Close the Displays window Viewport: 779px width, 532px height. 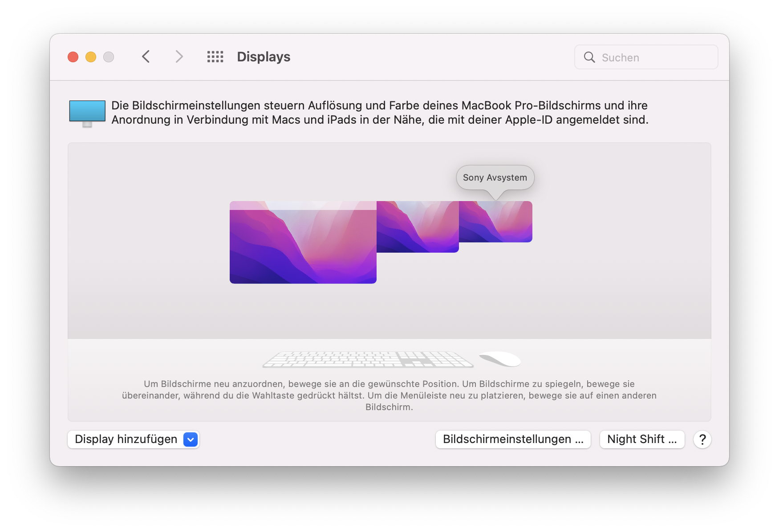tap(73, 57)
